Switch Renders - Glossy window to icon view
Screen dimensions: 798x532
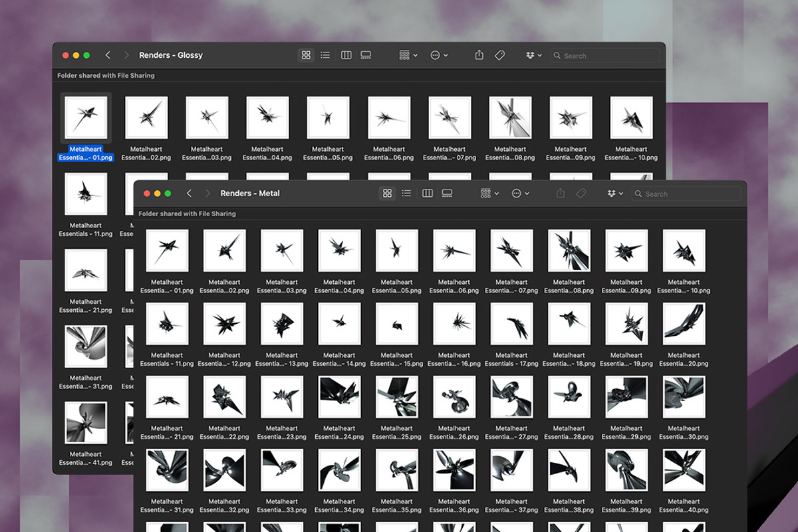click(x=306, y=55)
